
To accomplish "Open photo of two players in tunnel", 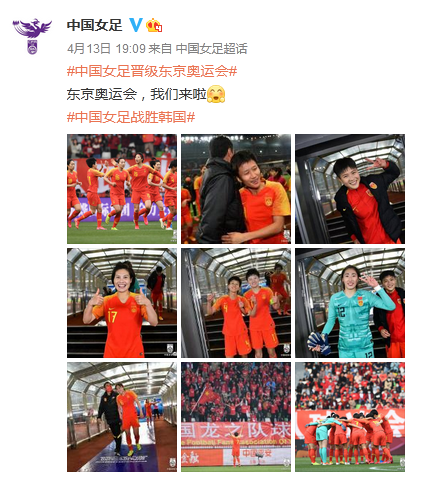I will [x=236, y=303].
